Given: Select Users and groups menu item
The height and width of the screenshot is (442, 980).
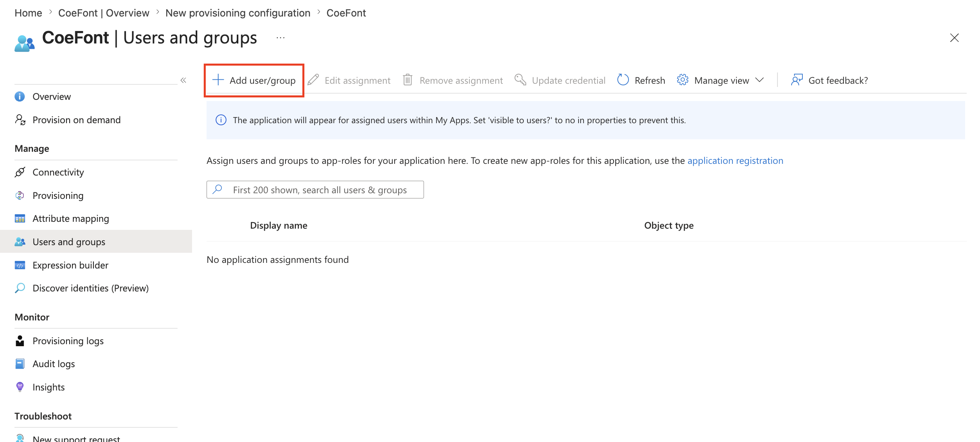Looking at the screenshot, I should (x=96, y=242).
